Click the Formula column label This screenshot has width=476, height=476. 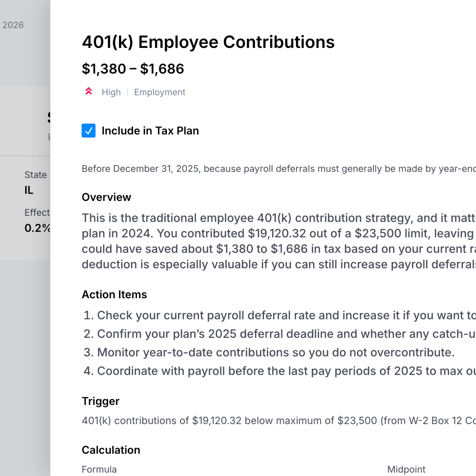pyautogui.click(x=99, y=469)
